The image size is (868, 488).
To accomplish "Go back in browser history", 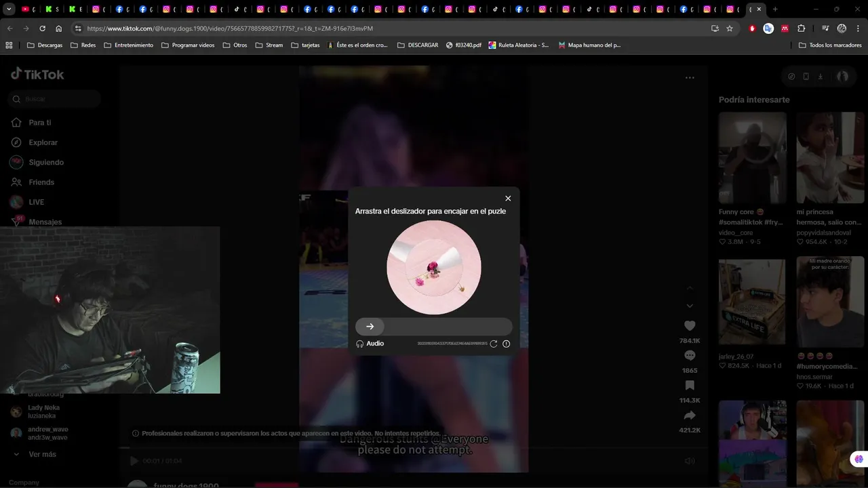I will click(9, 28).
